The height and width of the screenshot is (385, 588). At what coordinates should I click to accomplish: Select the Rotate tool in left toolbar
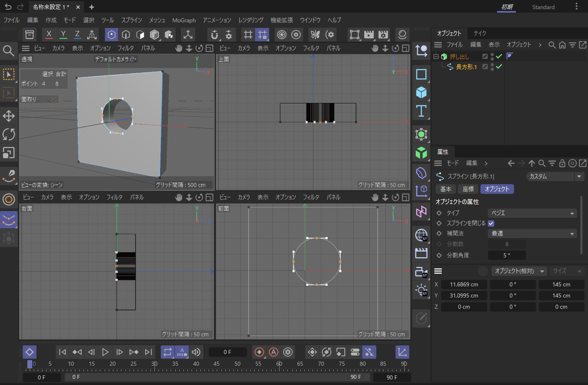point(9,134)
